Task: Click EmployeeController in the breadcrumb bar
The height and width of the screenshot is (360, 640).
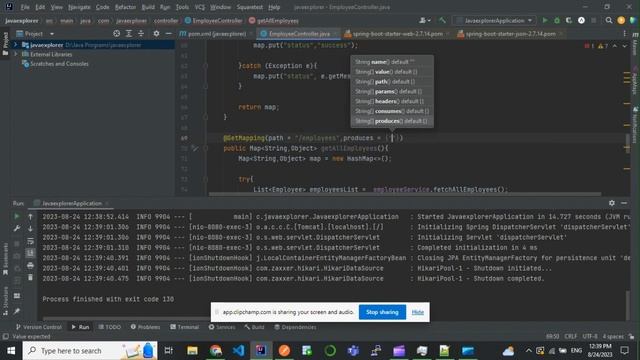Action: (x=213, y=20)
